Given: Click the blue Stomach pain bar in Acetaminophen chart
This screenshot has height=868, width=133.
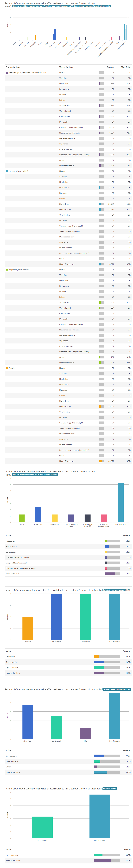Looking at the screenshot, I should tap(38, 514).
